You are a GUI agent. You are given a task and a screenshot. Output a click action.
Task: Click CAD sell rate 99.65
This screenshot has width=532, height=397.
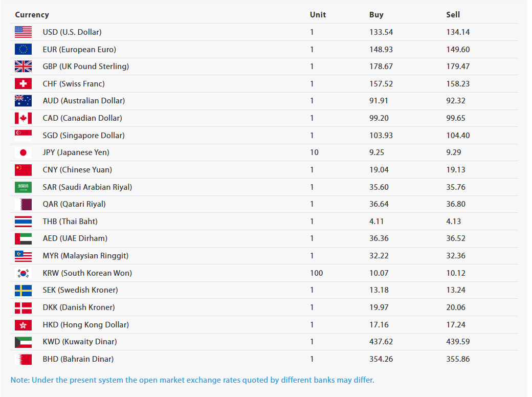click(456, 118)
